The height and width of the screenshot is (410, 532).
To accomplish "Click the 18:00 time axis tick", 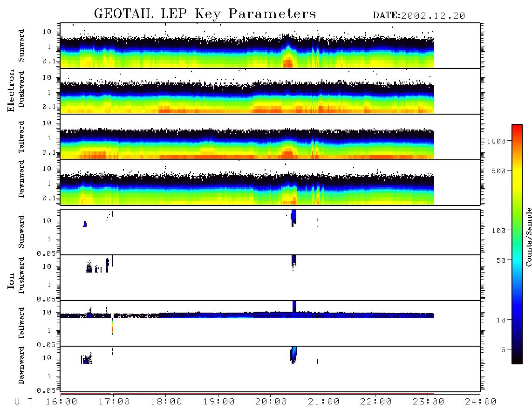I will [166, 402].
